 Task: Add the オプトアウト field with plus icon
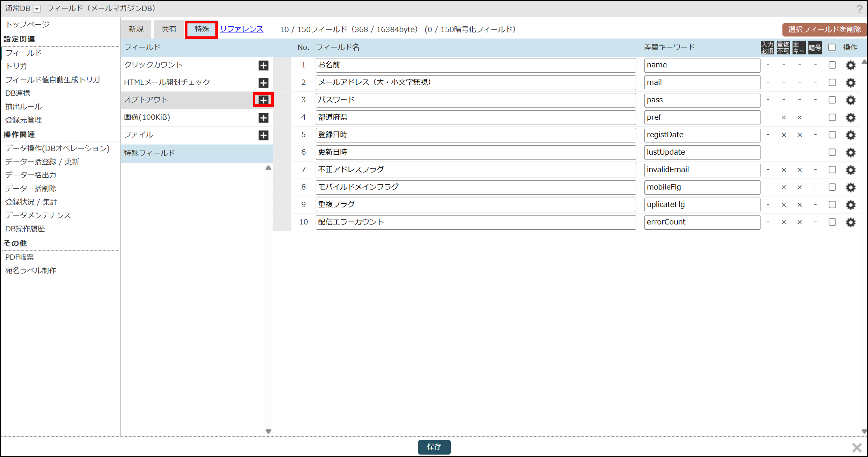pyautogui.click(x=263, y=100)
